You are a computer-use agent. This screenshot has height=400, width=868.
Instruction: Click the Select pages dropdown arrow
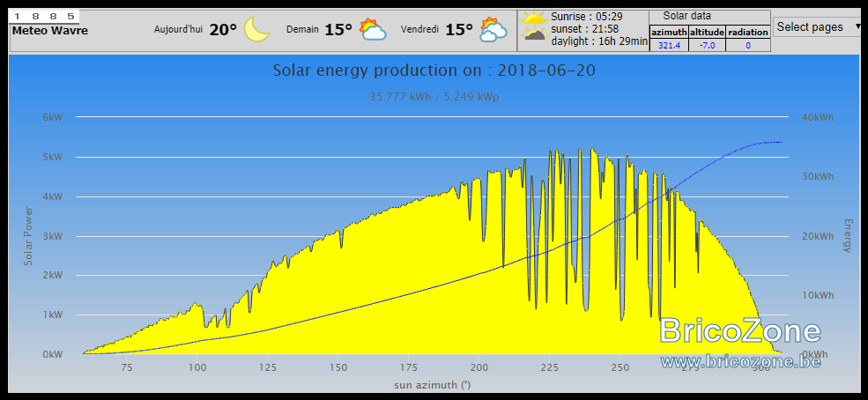858,26
